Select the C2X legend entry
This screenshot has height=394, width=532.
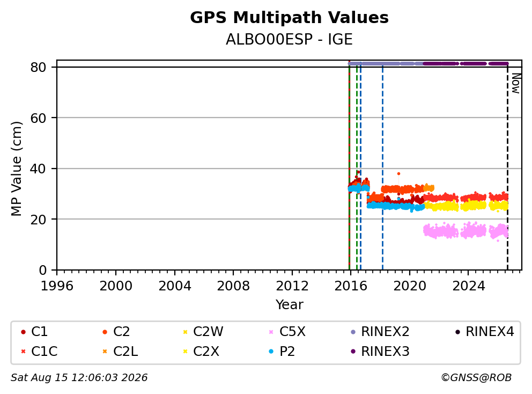coord(201,352)
